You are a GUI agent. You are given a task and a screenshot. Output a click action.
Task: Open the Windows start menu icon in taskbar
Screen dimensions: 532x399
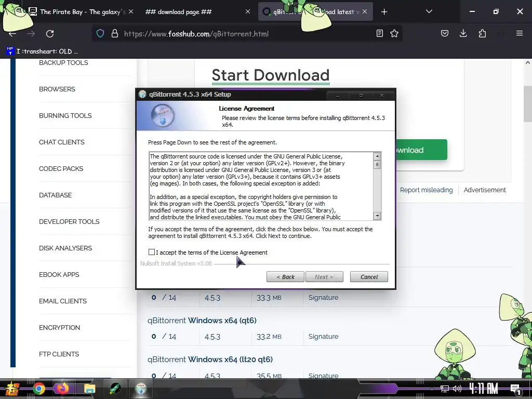[x=12, y=389]
